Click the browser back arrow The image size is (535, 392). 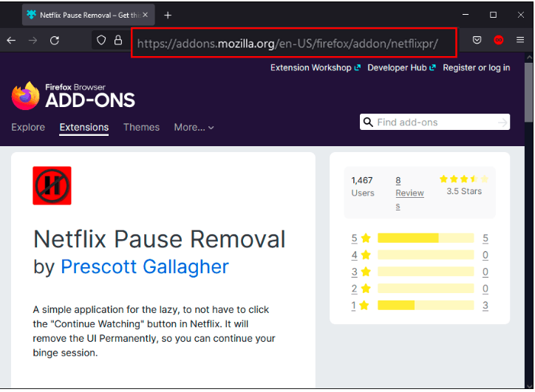11,41
